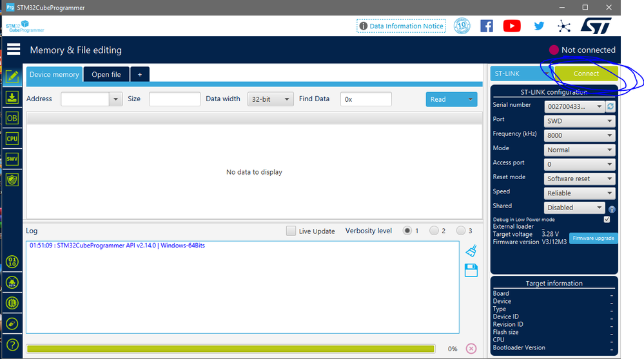The width and height of the screenshot is (644, 359).
Task: Click the green progress bar
Action: click(x=230, y=349)
